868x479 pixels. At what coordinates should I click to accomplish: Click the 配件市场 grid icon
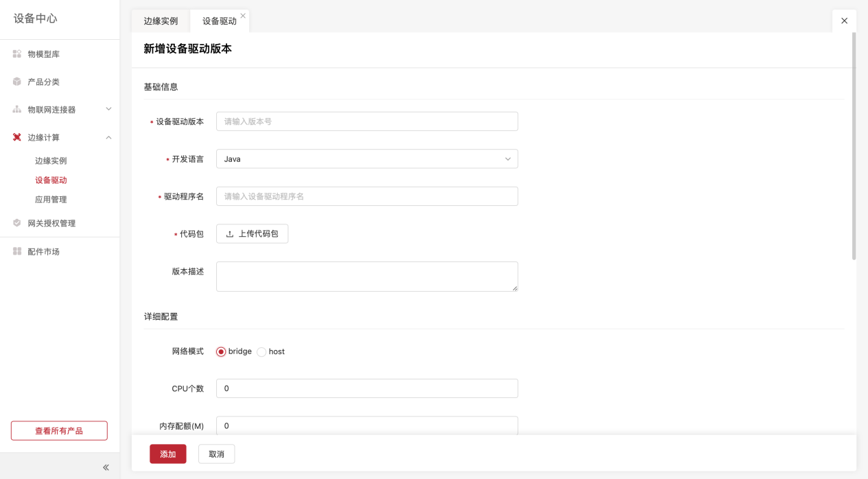point(17,251)
